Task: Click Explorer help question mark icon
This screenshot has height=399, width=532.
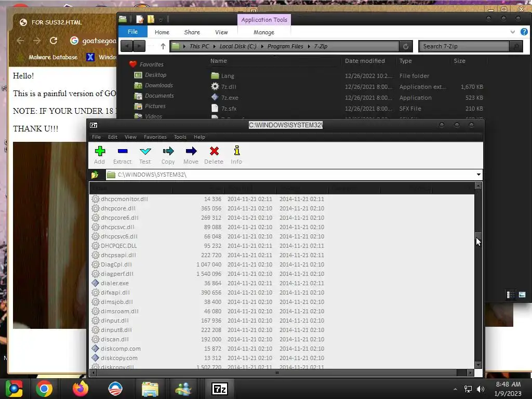Action: coord(524,32)
